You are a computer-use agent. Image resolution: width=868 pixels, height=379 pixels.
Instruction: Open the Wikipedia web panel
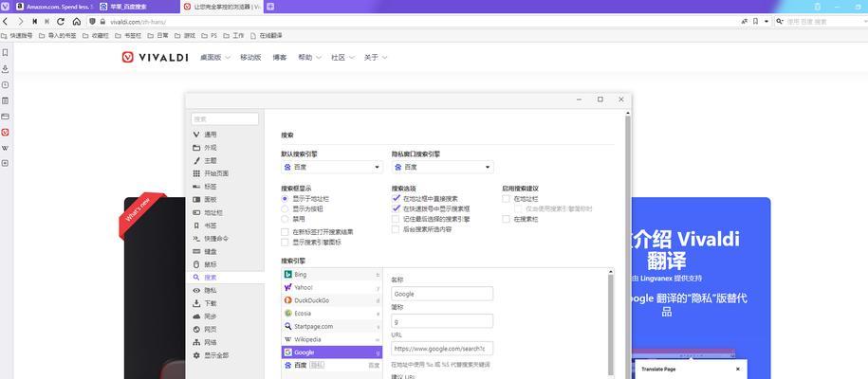click(x=5, y=148)
